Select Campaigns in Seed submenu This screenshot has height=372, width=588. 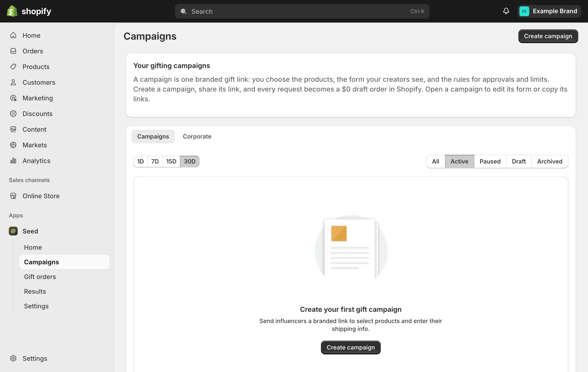(x=64, y=262)
